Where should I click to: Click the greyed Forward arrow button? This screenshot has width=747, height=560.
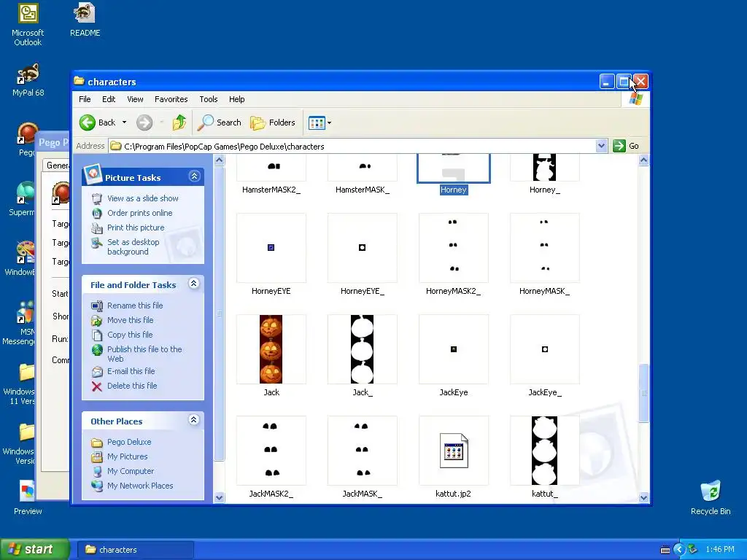[x=144, y=122]
